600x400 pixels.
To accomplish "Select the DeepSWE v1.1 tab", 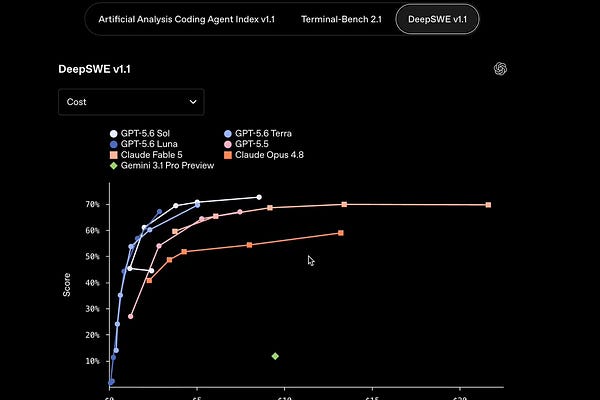I will [437, 19].
